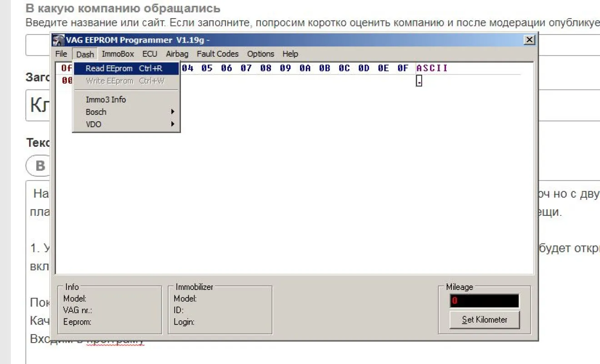This screenshot has height=364, width=600.
Task: Click the Immobilizer ID label
Action: pos(179,310)
